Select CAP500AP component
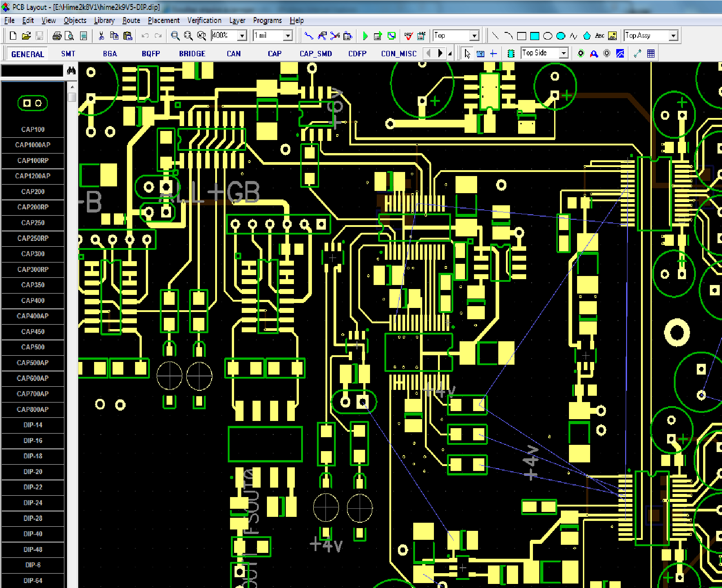This screenshot has width=722, height=588. (x=33, y=362)
